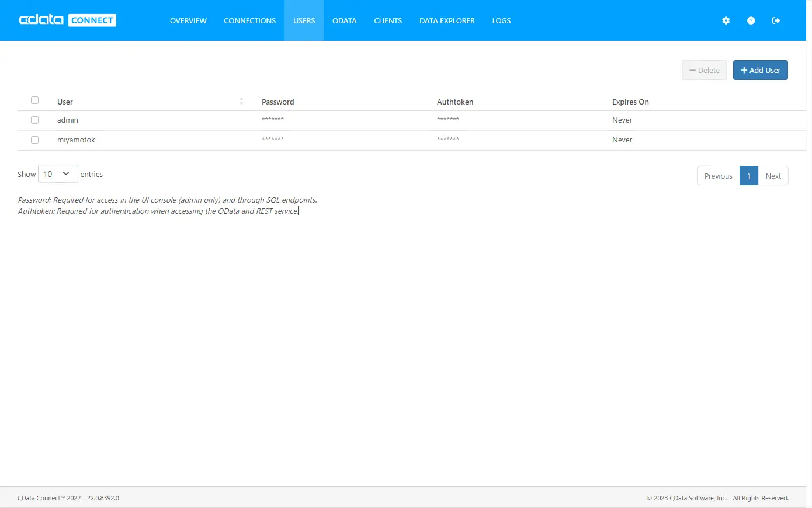
Task: Switch to the OData tab
Action: (x=344, y=20)
